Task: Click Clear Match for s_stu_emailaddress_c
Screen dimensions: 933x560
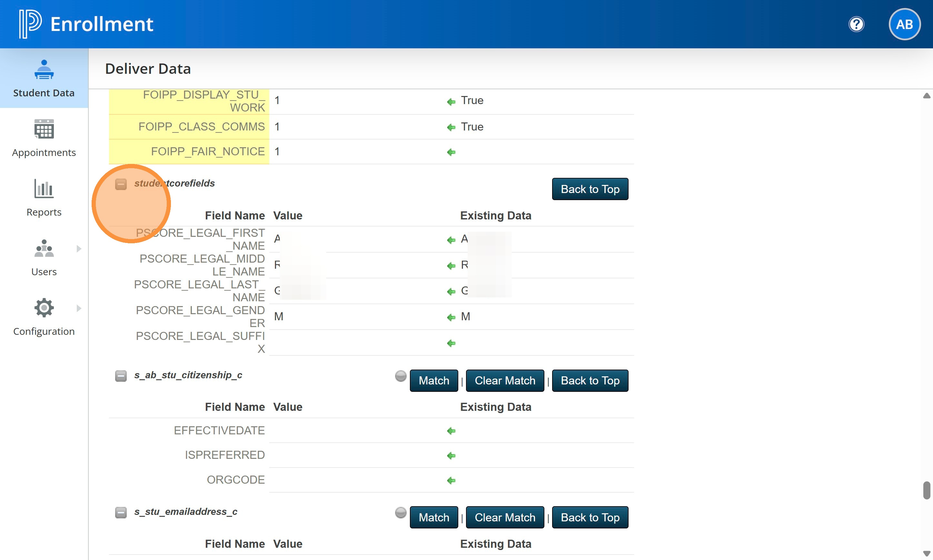Action: (x=504, y=517)
